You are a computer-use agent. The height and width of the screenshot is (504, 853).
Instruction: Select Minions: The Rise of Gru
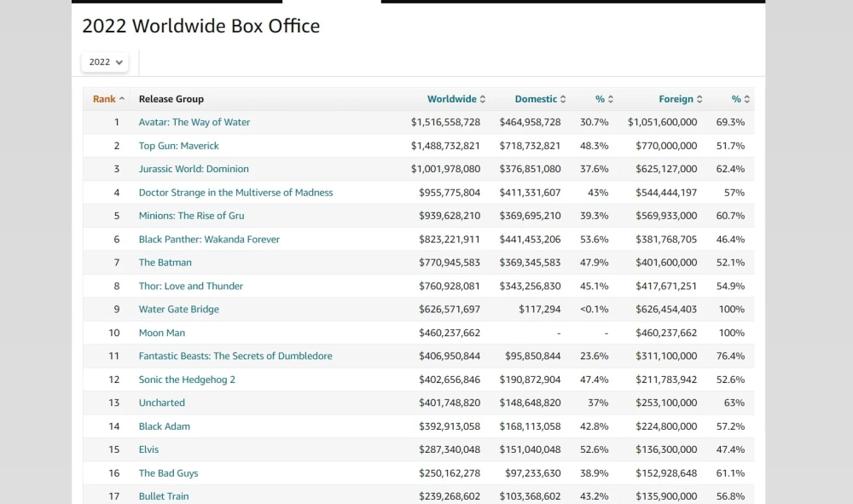click(x=191, y=216)
